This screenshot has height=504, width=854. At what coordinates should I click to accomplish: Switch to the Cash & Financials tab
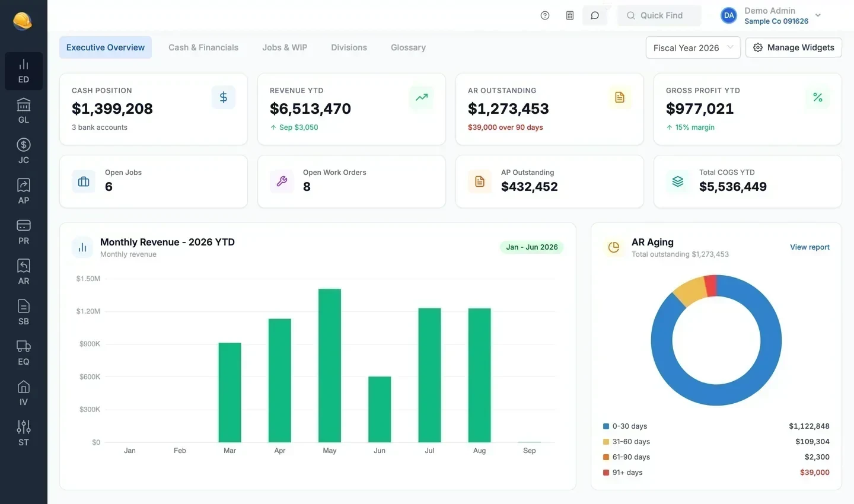point(203,47)
